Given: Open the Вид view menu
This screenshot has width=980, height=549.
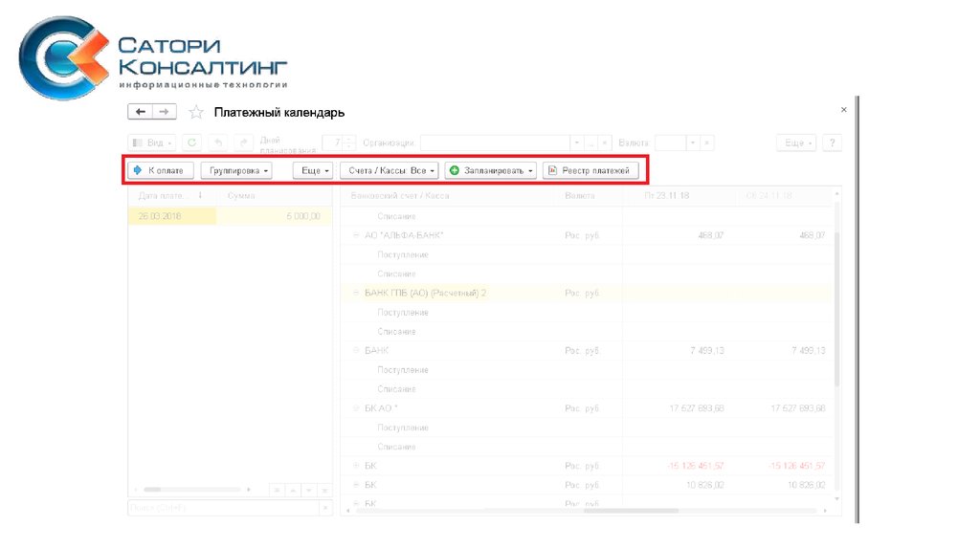Looking at the screenshot, I should pos(151,143).
